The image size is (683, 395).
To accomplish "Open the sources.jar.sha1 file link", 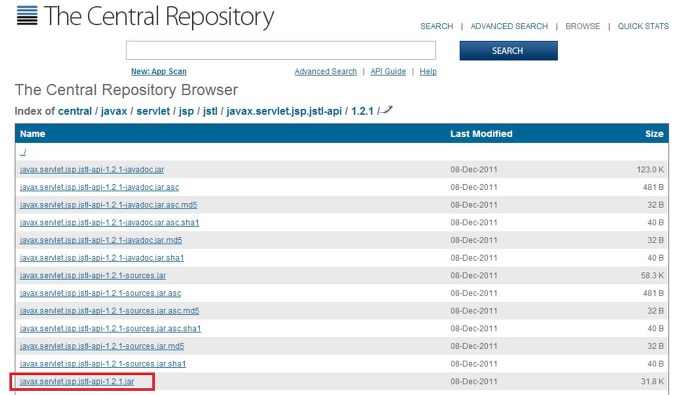I will [x=103, y=364].
